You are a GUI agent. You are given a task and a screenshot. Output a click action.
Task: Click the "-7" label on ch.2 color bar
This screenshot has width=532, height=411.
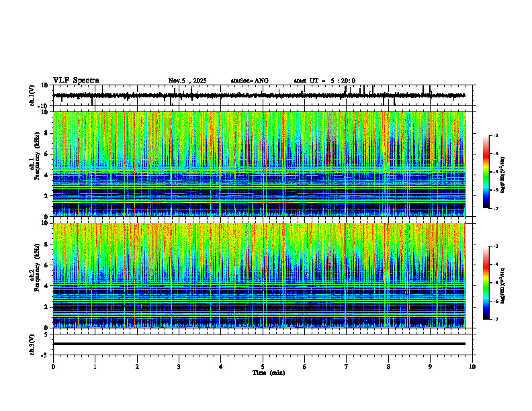point(495,319)
